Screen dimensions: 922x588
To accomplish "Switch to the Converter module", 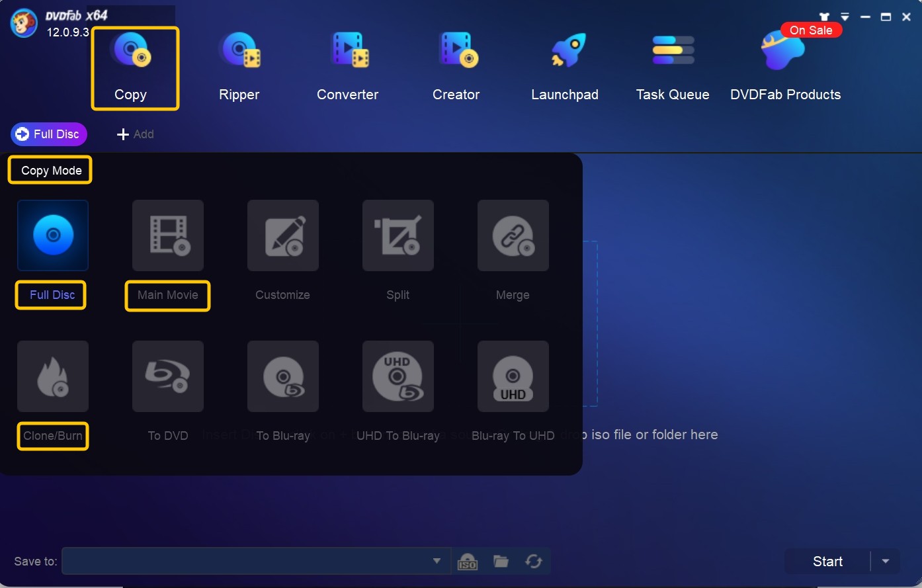I will pyautogui.click(x=348, y=68).
